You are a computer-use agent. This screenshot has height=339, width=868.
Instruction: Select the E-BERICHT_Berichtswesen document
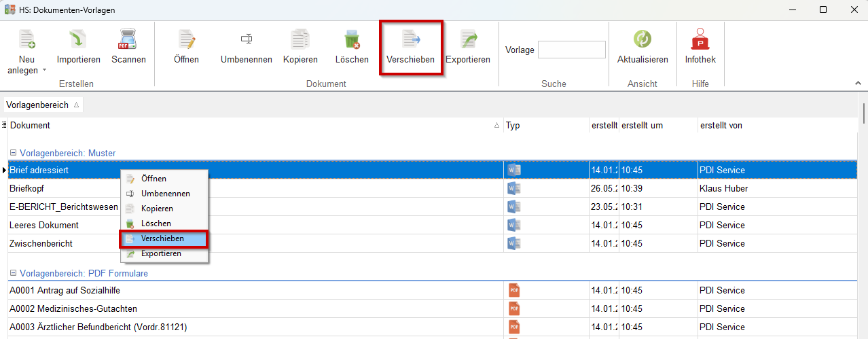[x=434, y=207]
